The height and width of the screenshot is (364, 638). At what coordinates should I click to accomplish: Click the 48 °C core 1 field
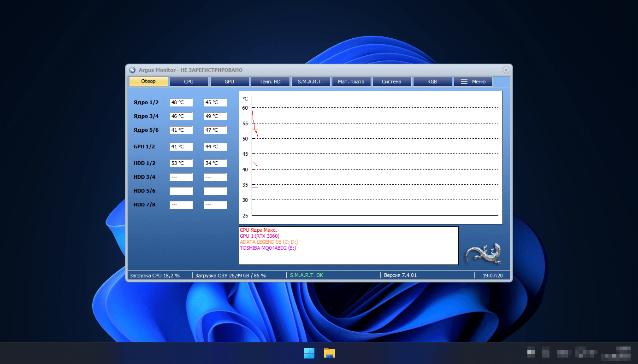tap(181, 102)
